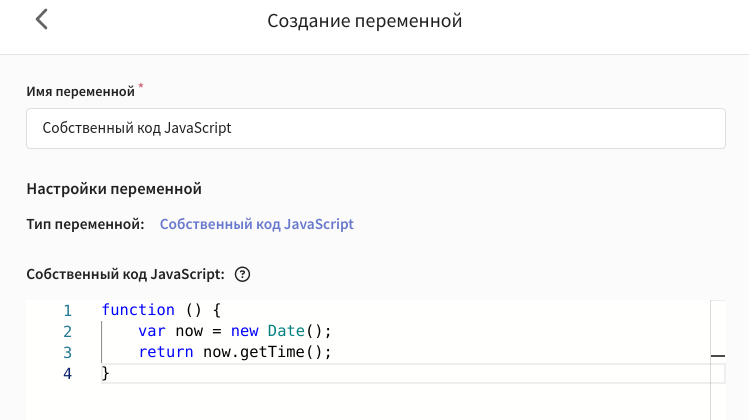Screen dimensions: 749x420
Task: Place cursor on the function keyword
Action: [x=138, y=310]
